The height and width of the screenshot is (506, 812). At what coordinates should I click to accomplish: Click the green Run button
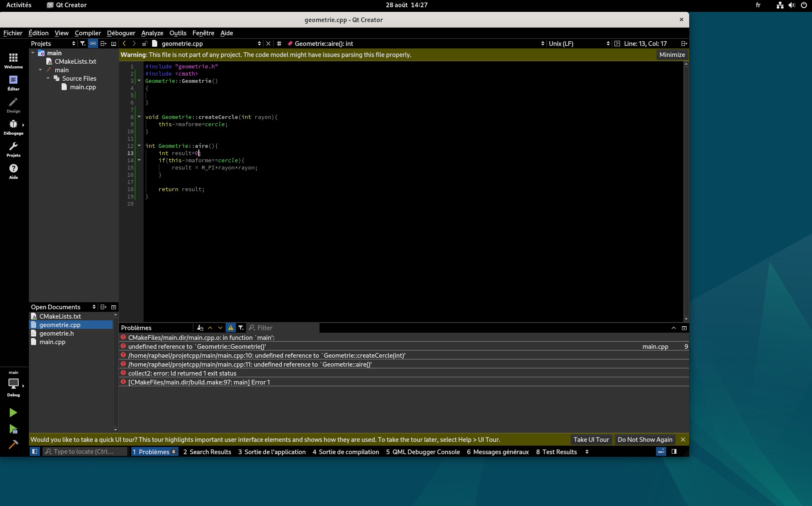(13, 413)
